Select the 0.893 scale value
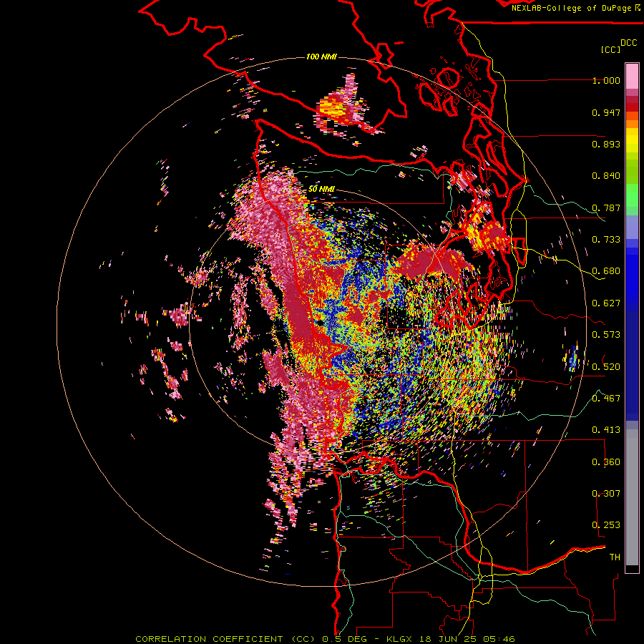Screen dimensions: 644x644 (606, 144)
